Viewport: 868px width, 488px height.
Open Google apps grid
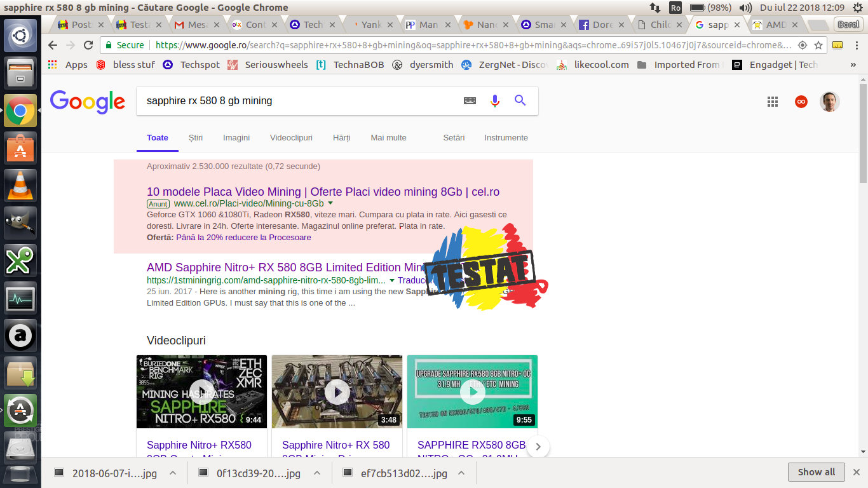(773, 102)
